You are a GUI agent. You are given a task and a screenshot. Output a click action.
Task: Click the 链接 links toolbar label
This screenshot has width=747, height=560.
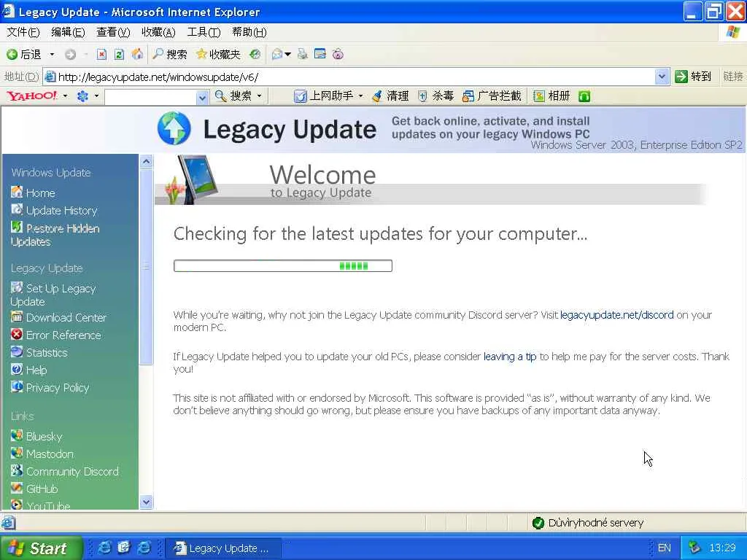(732, 77)
